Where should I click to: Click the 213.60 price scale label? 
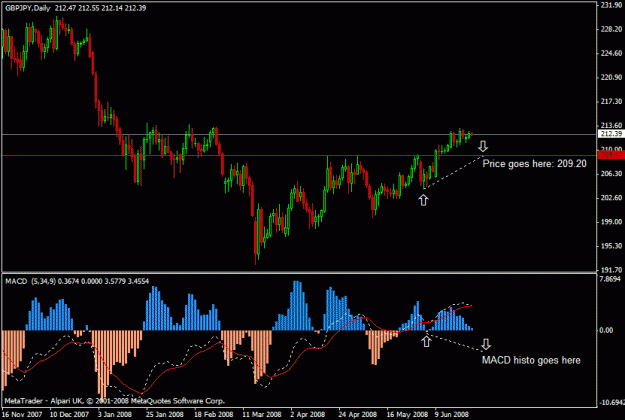point(611,126)
